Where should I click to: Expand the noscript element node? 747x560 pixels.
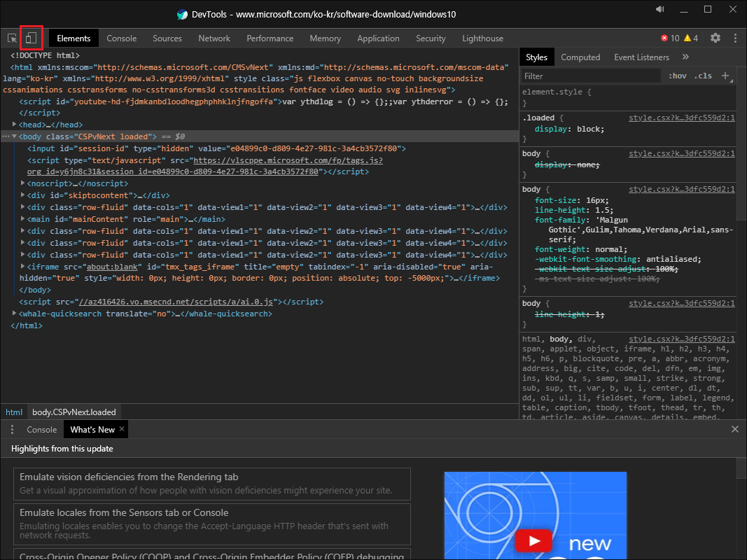[22, 183]
